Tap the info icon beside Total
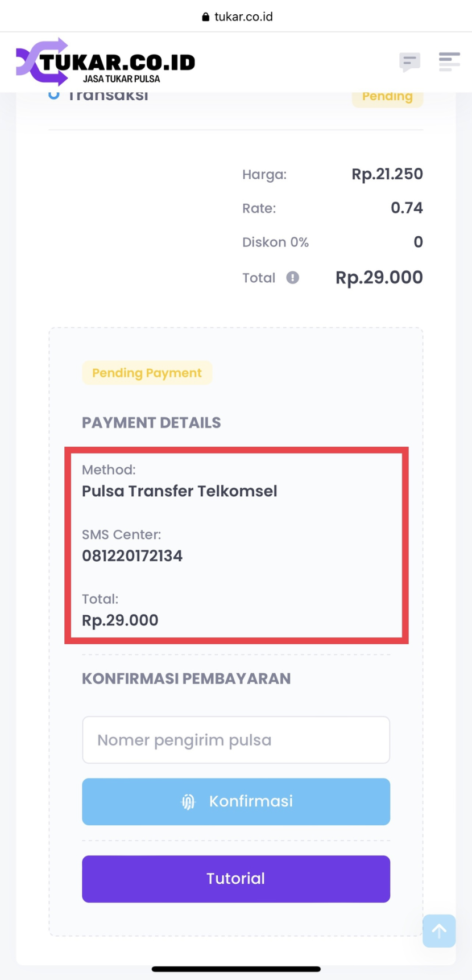 click(292, 278)
